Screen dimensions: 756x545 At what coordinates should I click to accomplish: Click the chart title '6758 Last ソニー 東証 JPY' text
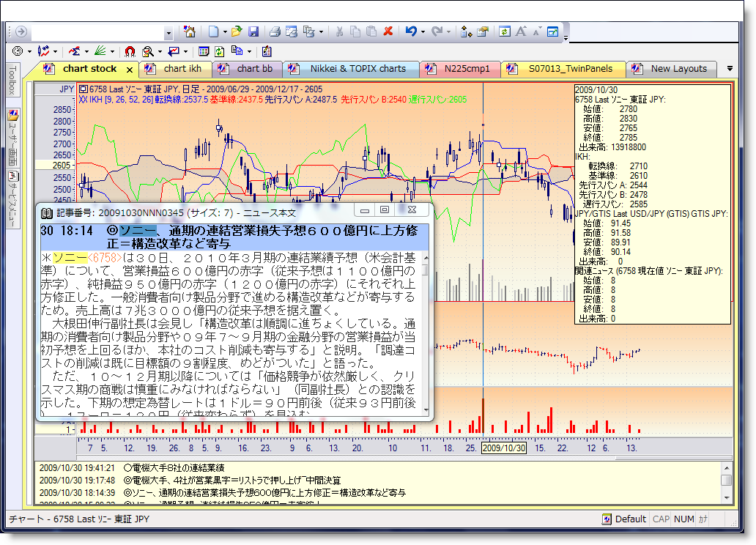coord(133,89)
